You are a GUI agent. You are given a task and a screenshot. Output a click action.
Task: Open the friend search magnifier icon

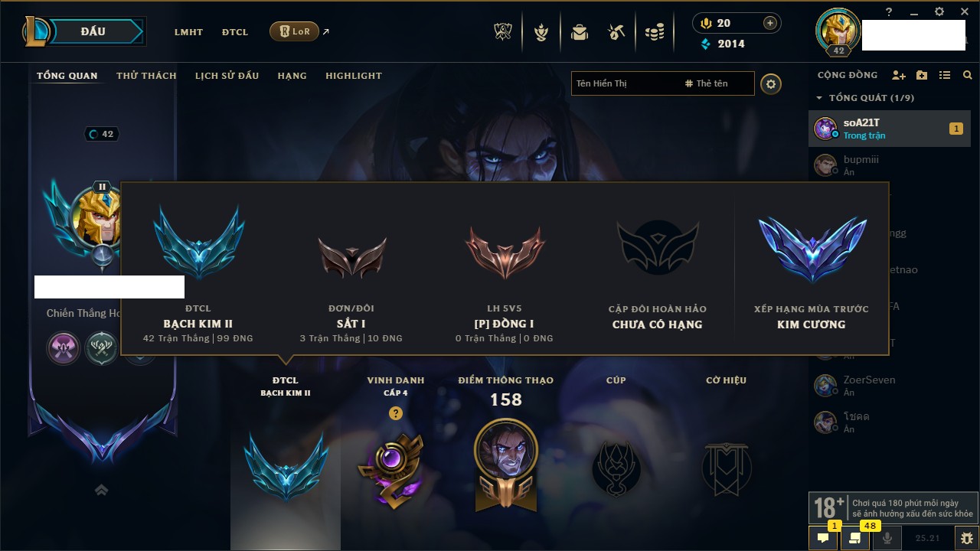(x=968, y=75)
